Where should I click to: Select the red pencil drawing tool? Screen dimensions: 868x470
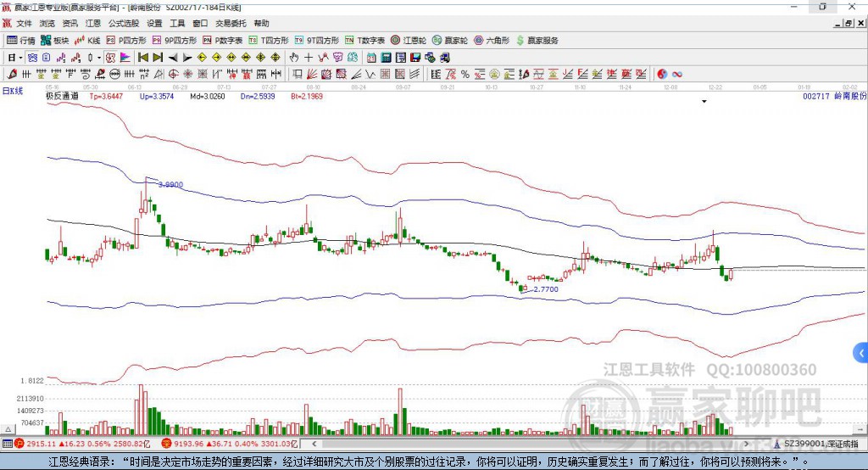coord(12,74)
